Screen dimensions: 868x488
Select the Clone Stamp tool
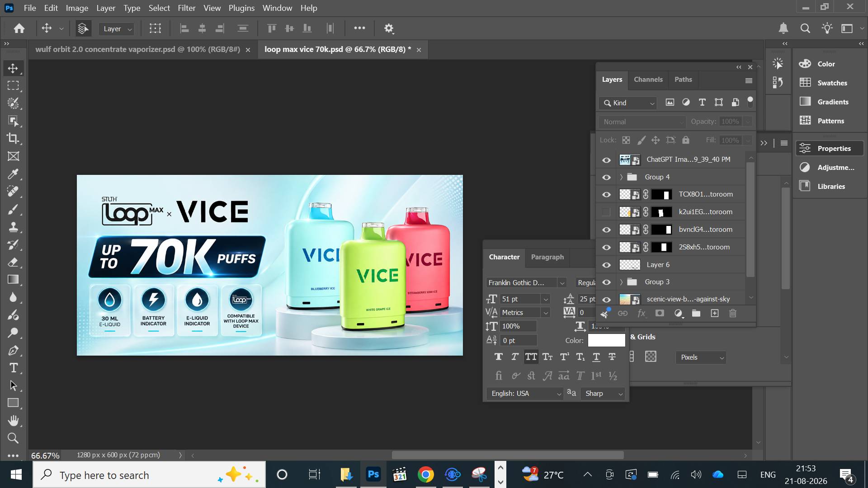pos(13,227)
